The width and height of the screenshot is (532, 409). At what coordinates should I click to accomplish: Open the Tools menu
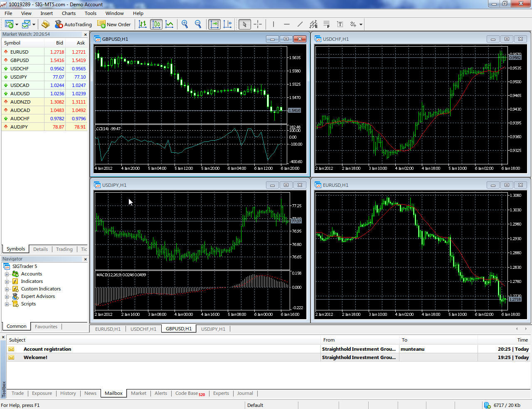pyautogui.click(x=91, y=13)
